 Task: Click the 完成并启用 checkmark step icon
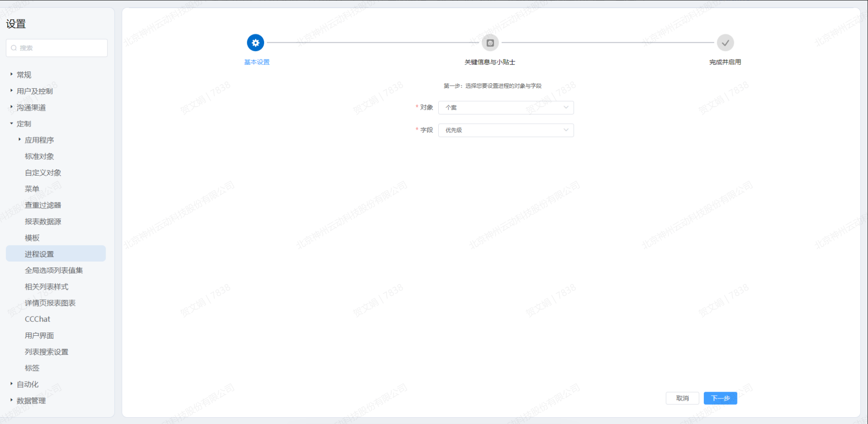725,43
